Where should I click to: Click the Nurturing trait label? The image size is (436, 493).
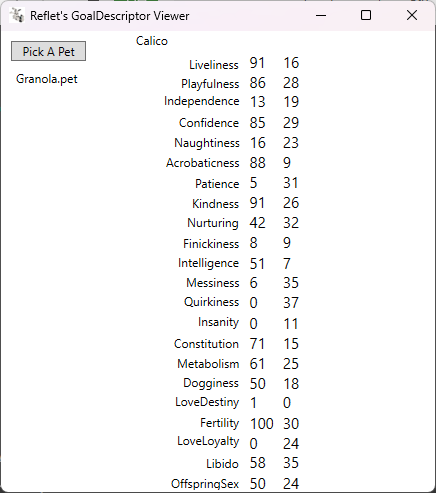pyautogui.click(x=213, y=223)
